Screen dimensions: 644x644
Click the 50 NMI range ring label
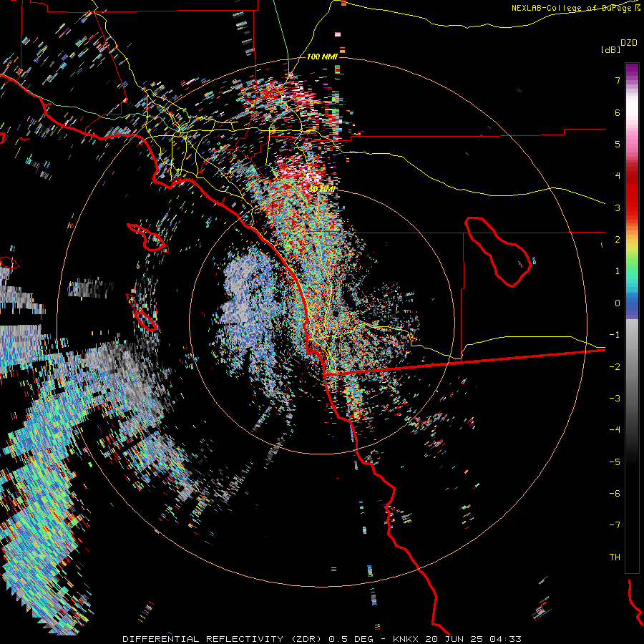[323, 189]
